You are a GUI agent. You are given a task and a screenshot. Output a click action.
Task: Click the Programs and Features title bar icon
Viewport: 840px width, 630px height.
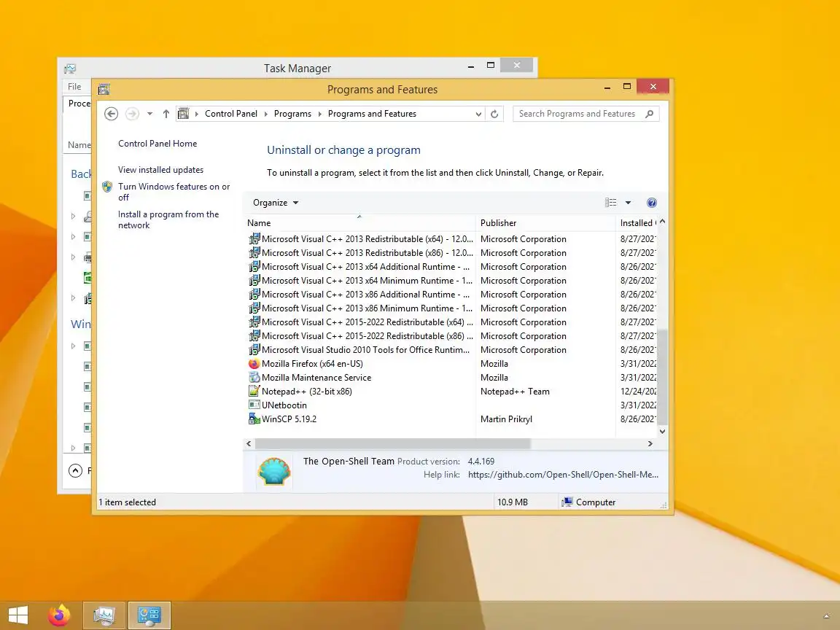[104, 90]
